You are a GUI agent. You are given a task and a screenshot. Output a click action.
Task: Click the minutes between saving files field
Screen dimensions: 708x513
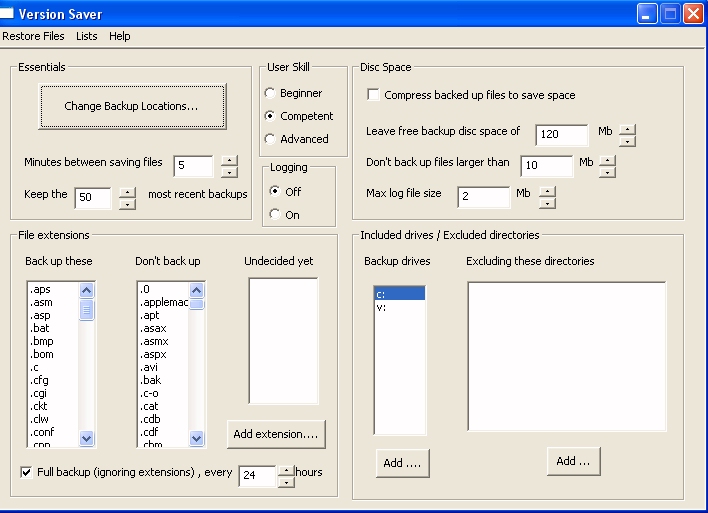(193, 166)
